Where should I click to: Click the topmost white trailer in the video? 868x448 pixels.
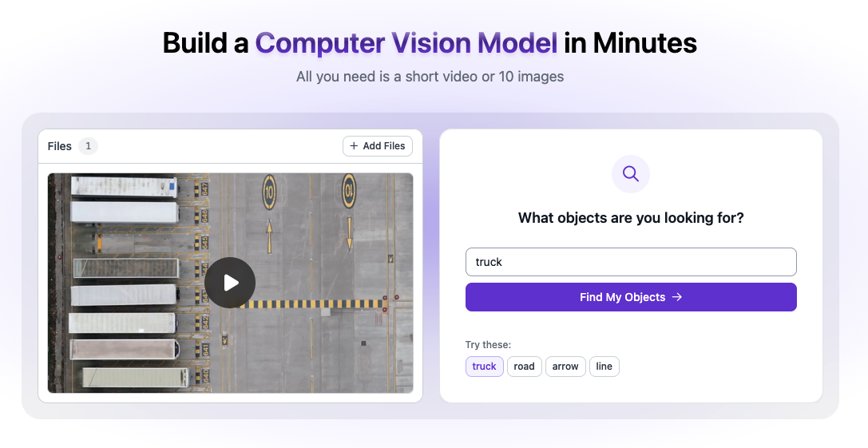point(124,187)
